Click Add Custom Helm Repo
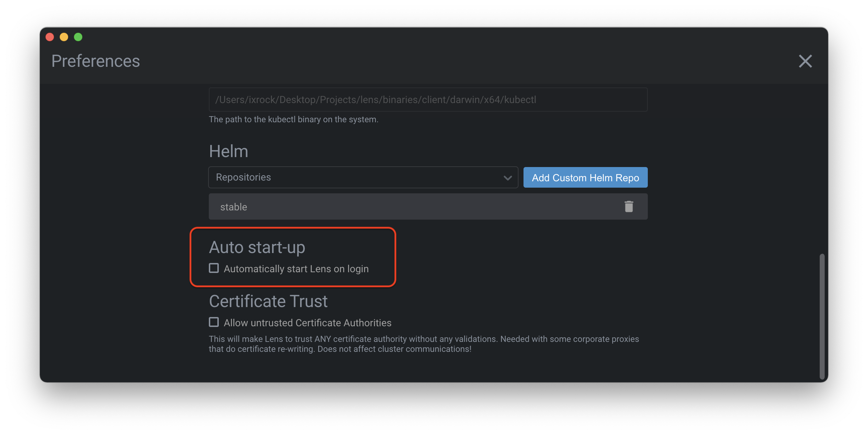This screenshot has width=868, height=435. pyautogui.click(x=585, y=177)
